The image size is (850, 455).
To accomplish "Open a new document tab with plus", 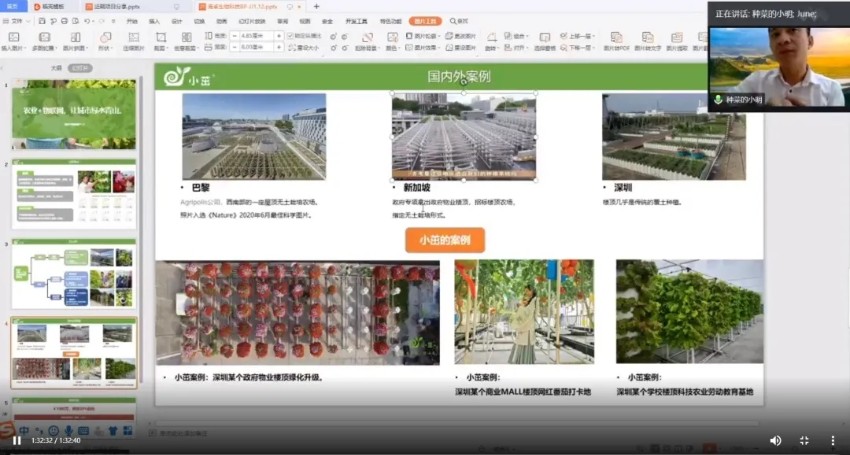I will pos(317,7).
